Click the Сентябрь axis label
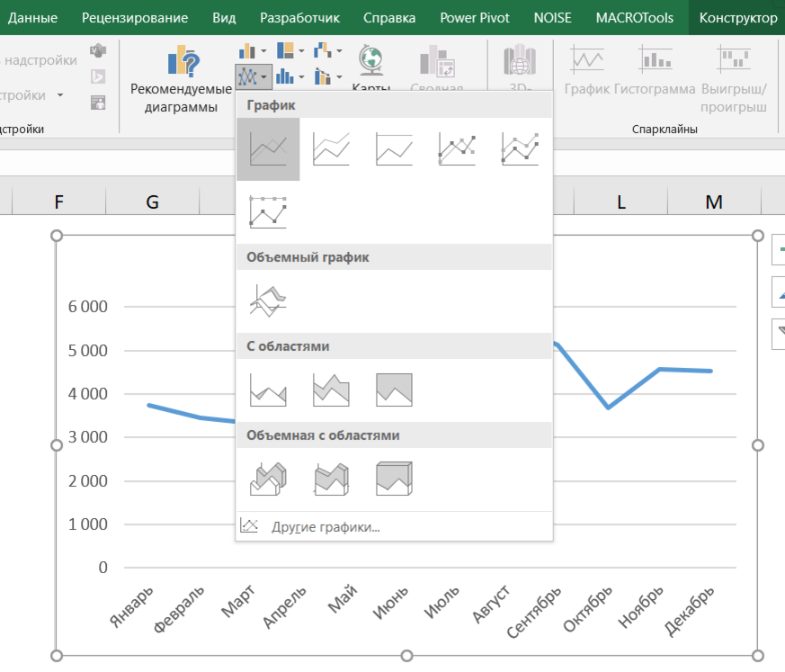785x672 pixels. [x=534, y=612]
